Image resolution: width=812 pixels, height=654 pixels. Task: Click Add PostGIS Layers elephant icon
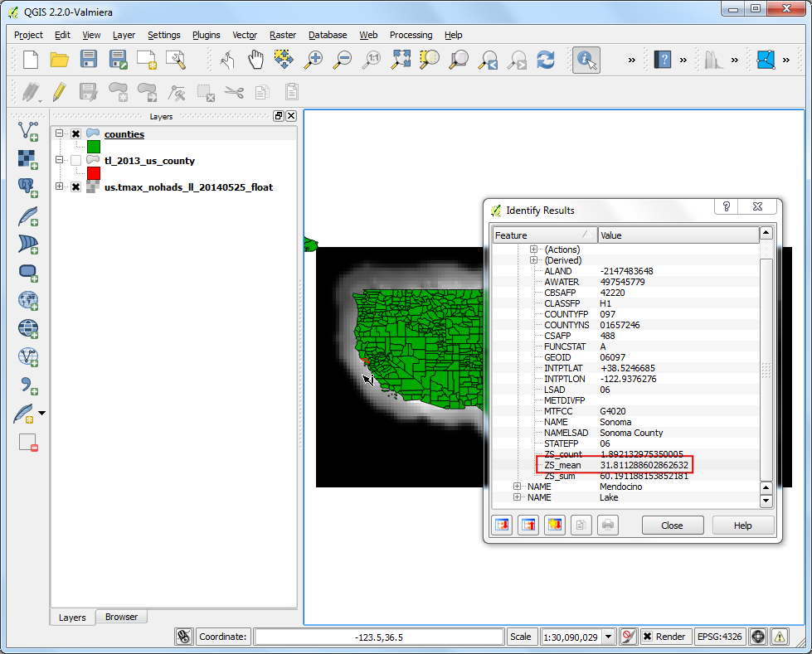click(x=28, y=187)
